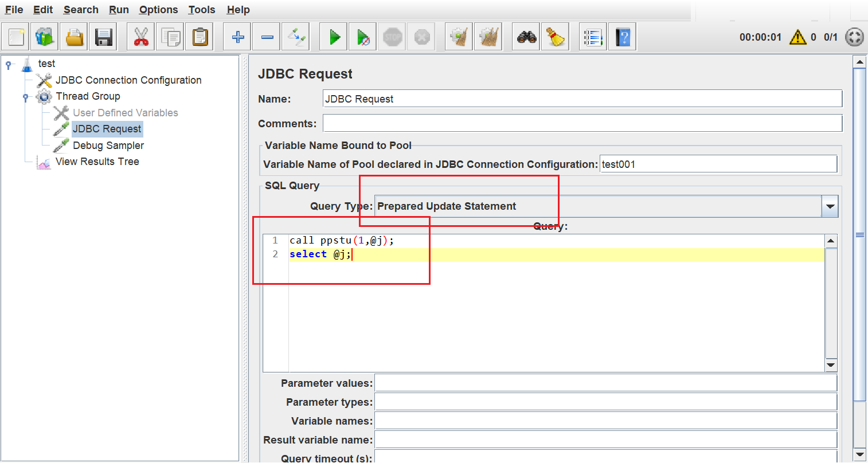
Task: Open the Tools menu
Action: [x=202, y=10]
